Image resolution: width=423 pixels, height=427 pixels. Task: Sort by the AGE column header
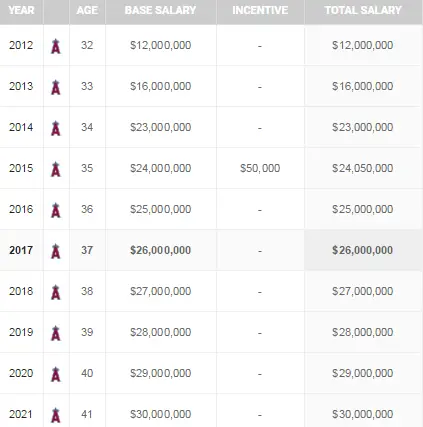pyautogui.click(x=87, y=10)
